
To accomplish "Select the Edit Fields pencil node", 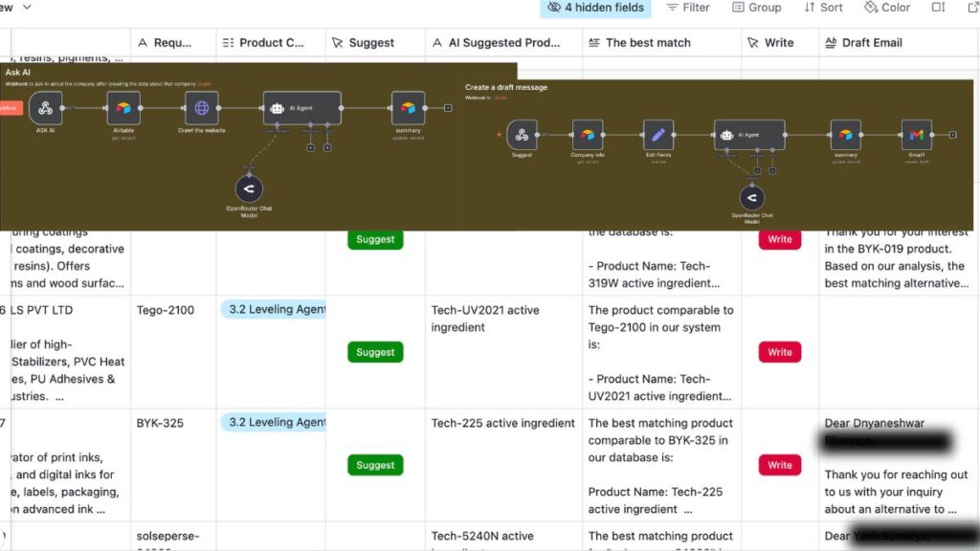I will click(657, 136).
